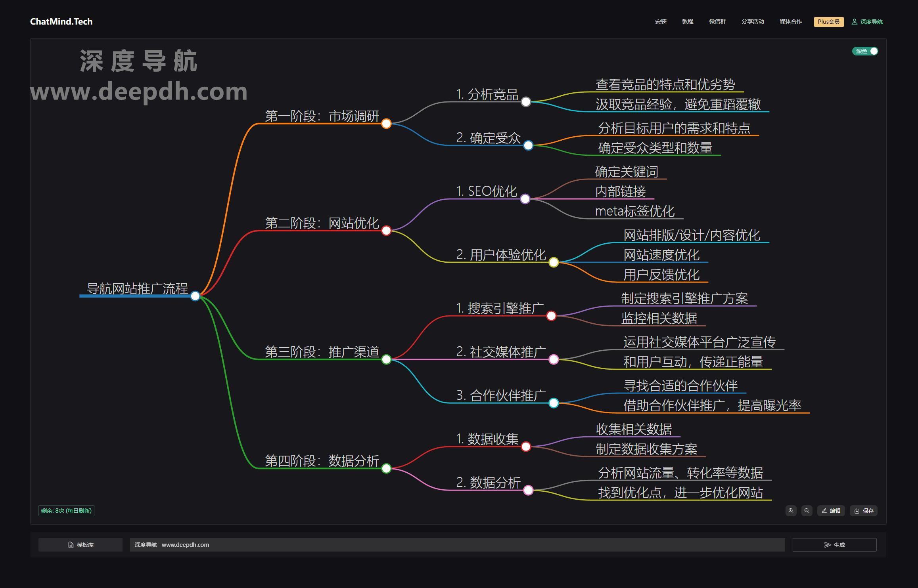Screen dimensions: 918x588
Task: Click the 生成 generate send button
Action: [834, 545]
